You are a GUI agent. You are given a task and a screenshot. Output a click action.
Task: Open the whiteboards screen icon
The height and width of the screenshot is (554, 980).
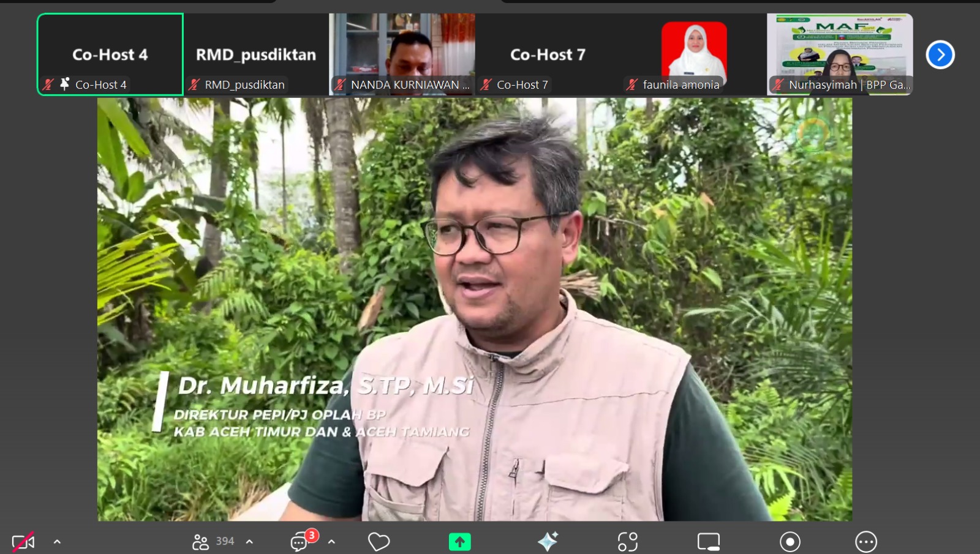[x=709, y=542]
